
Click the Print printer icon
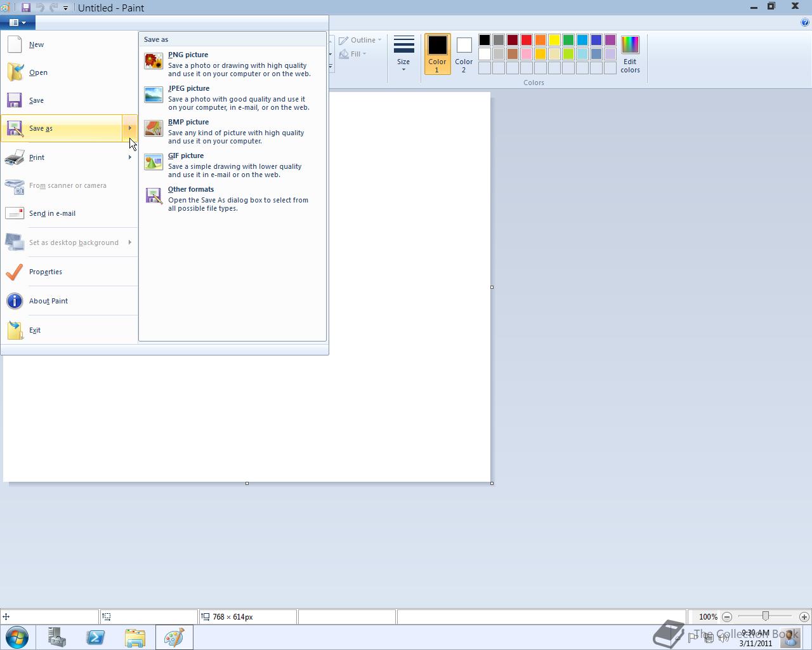15,157
